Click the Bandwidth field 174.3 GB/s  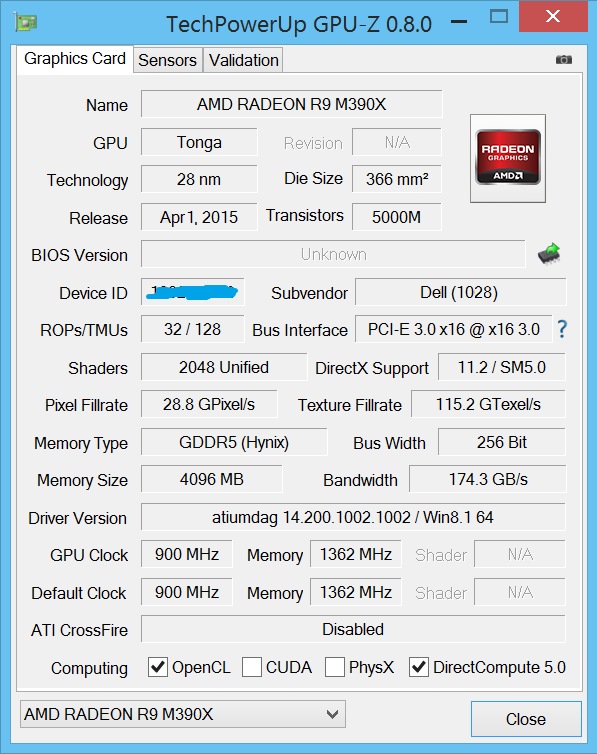pos(488,479)
